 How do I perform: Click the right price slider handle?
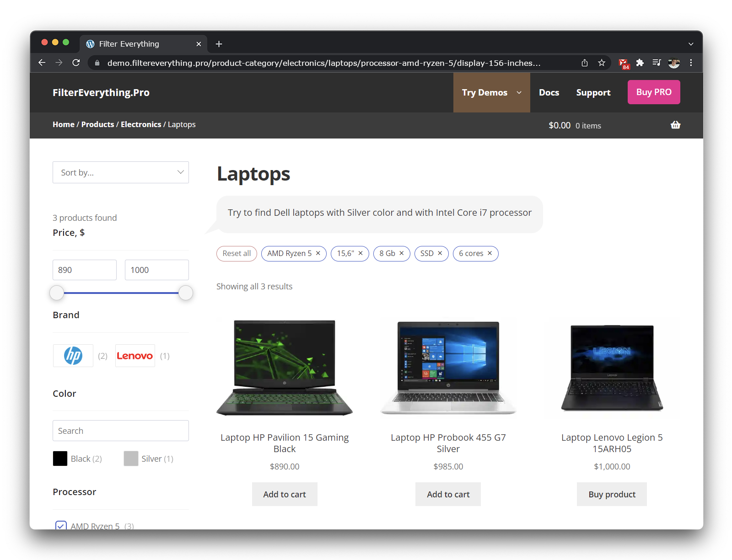click(185, 293)
